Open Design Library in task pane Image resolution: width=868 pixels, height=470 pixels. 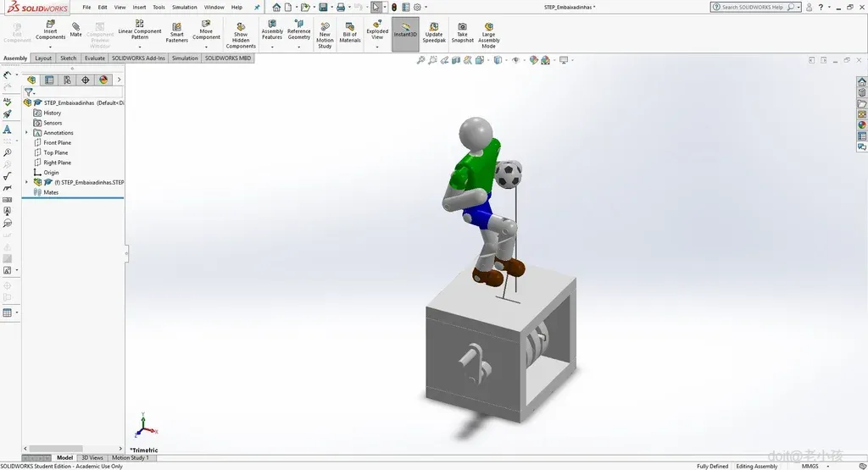(x=862, y=92)
